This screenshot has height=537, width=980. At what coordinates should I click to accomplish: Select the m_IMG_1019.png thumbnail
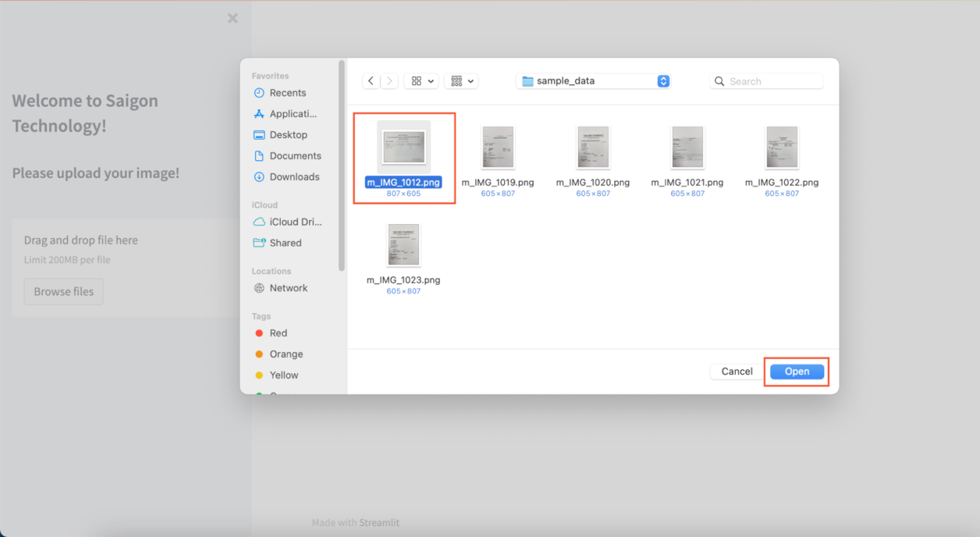[498, 148]
